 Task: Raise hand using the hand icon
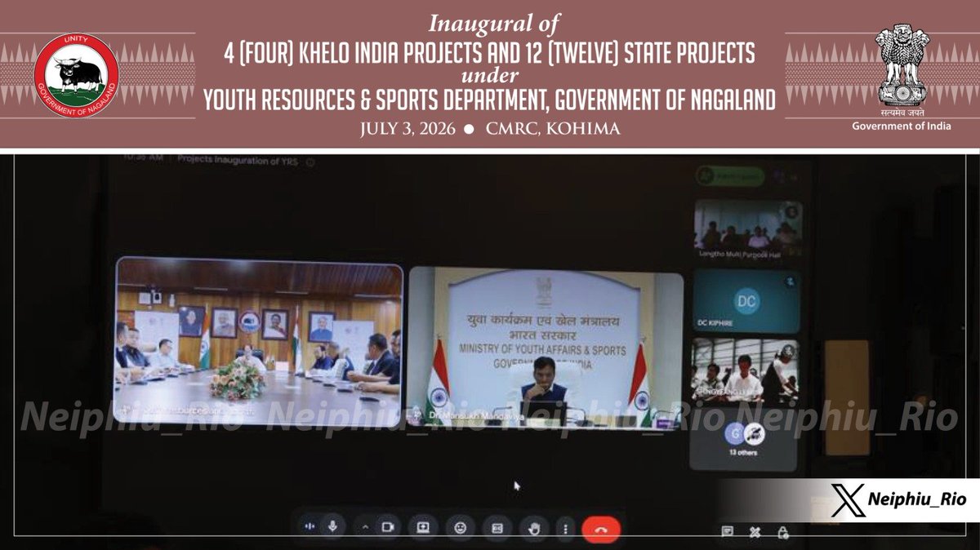tap(534, 528)
